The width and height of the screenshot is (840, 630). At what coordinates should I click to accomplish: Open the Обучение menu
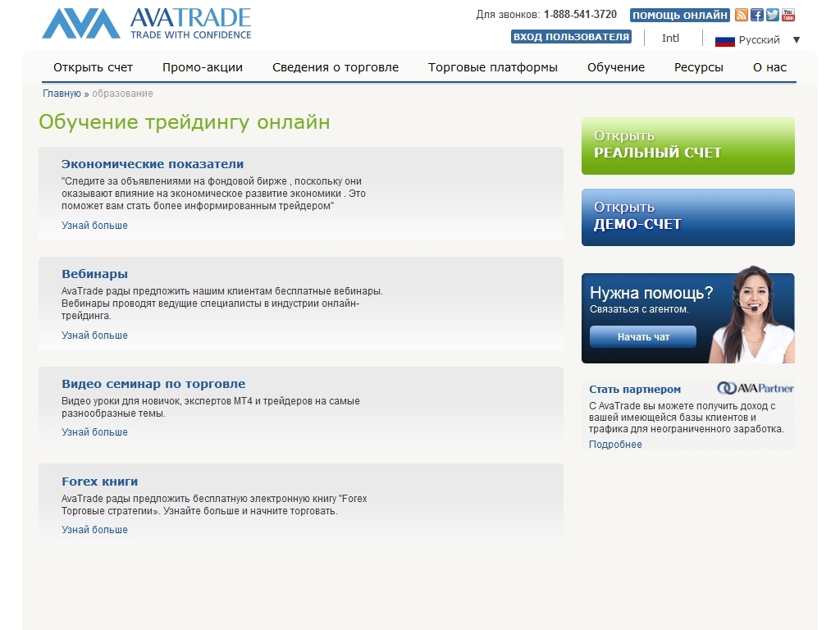click(x=615, y=67)
